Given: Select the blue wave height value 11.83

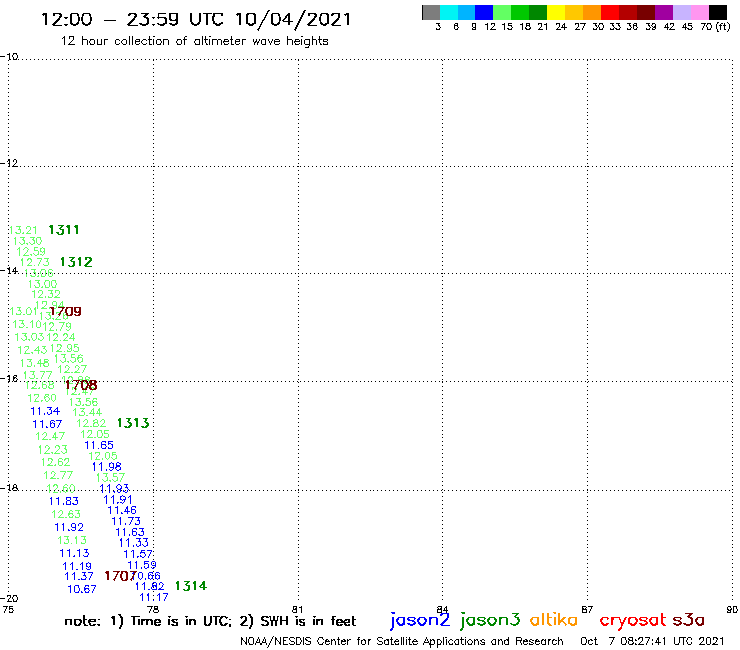Looking at the screenshot, I should pyautogui.click(x=64, y=501).
